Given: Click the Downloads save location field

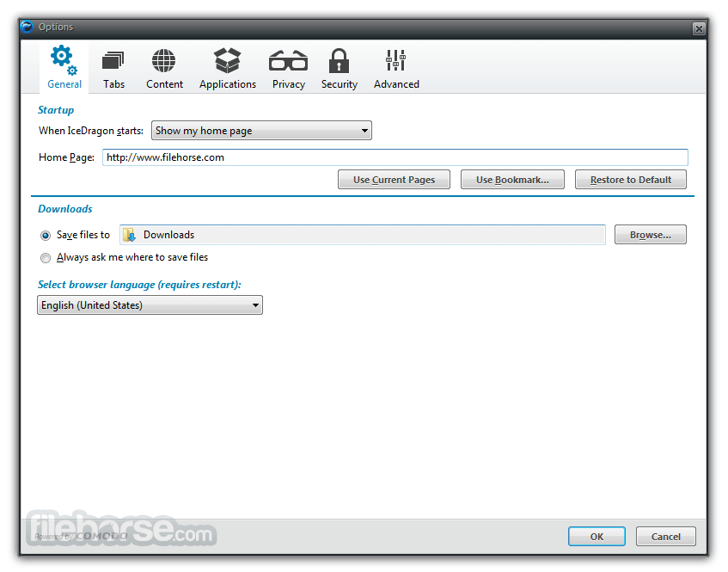Looking at the screenshot, I should [363, 235].
